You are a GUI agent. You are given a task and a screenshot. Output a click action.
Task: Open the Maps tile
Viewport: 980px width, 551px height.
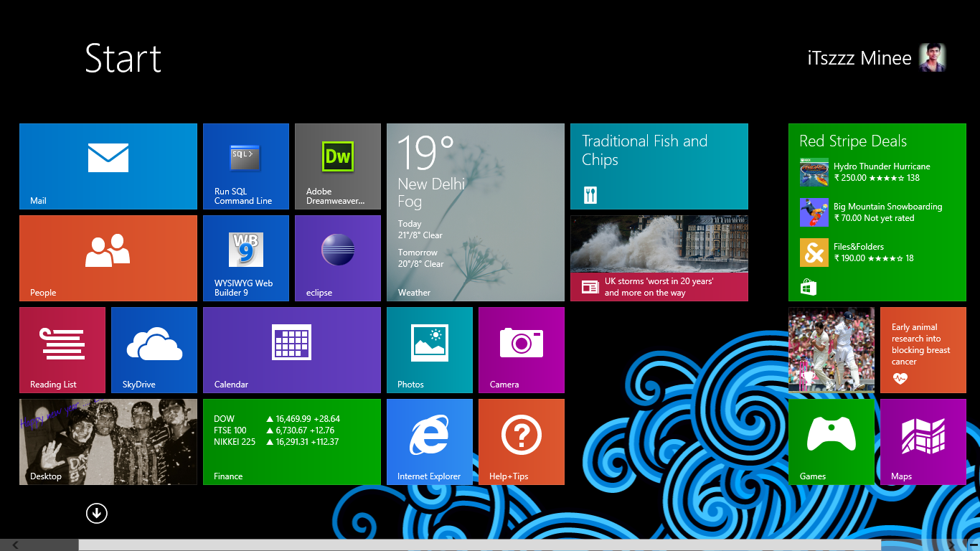point(923,442)
